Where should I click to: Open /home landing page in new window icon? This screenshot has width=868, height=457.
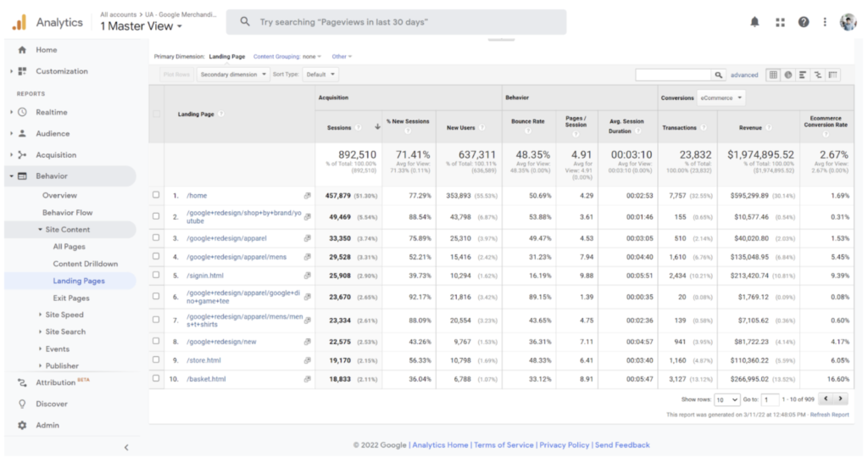(x=307, y=196)
